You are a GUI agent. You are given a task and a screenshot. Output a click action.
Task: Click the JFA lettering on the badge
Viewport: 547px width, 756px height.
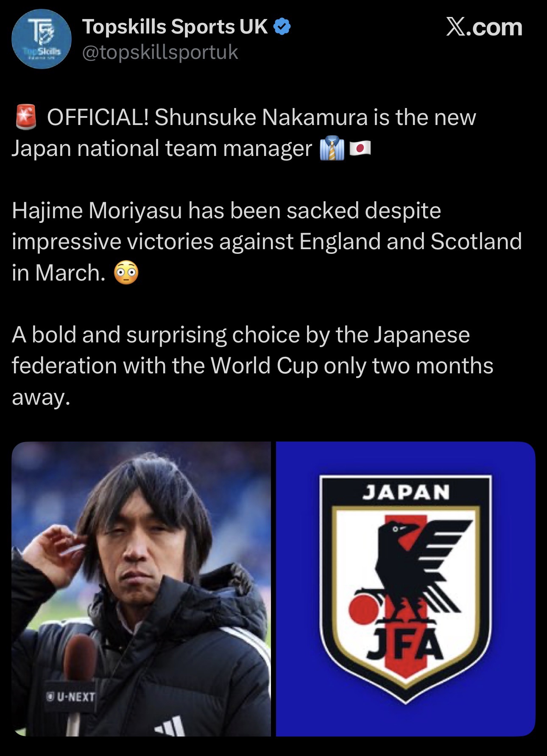(x=405, y=644)
